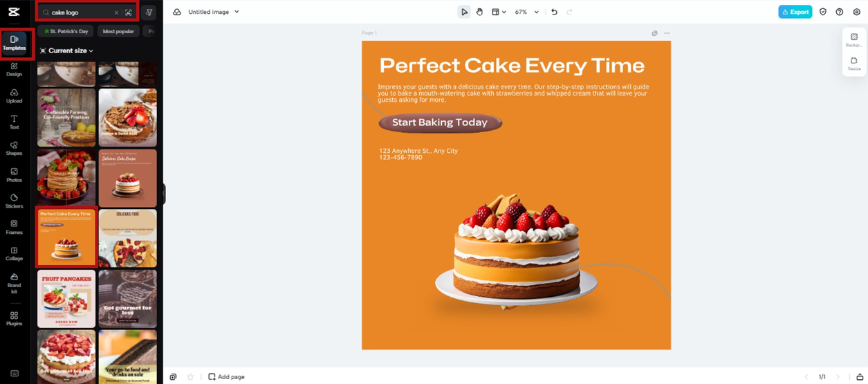The width and height of the screenshot is (868, 384).
Task: Open the layout view dropdown
Action: [499, 12]
